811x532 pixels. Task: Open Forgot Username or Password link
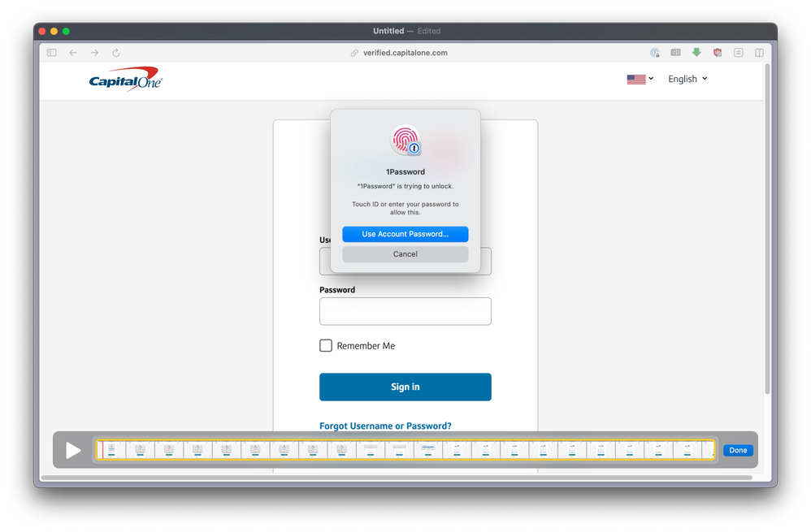[385, 426]
